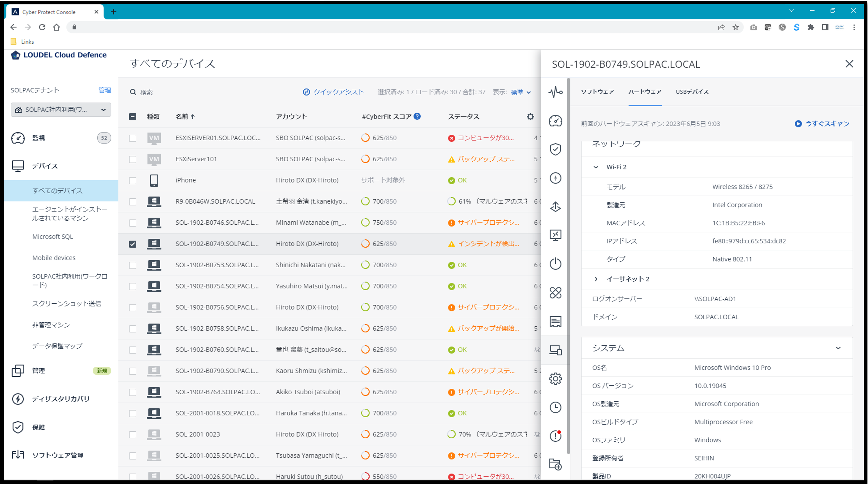Click the 今すぐスキャン scan now button
868x484 pixels.
(822, 124)
